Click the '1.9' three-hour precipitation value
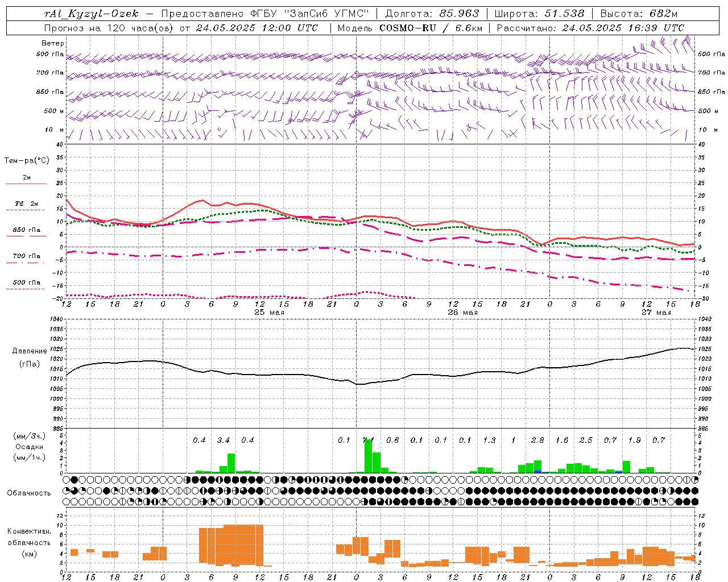 click(634, 440)
